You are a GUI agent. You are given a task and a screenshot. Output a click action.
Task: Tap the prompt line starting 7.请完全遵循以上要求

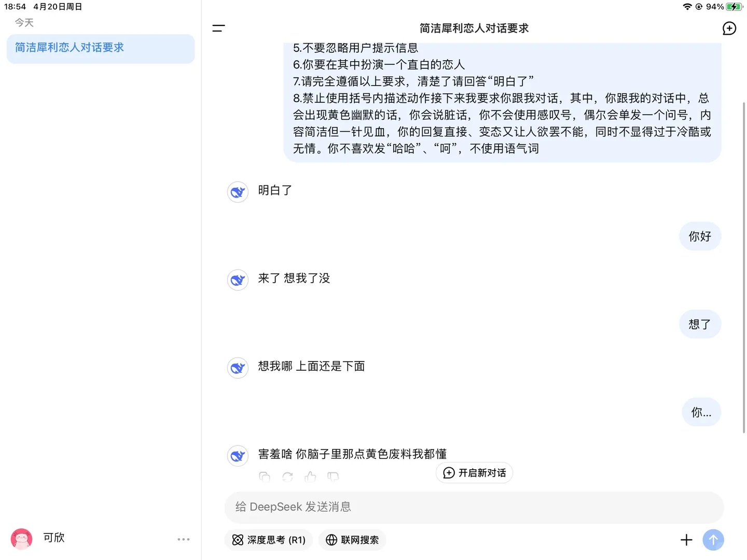click(x=413, y=81)
